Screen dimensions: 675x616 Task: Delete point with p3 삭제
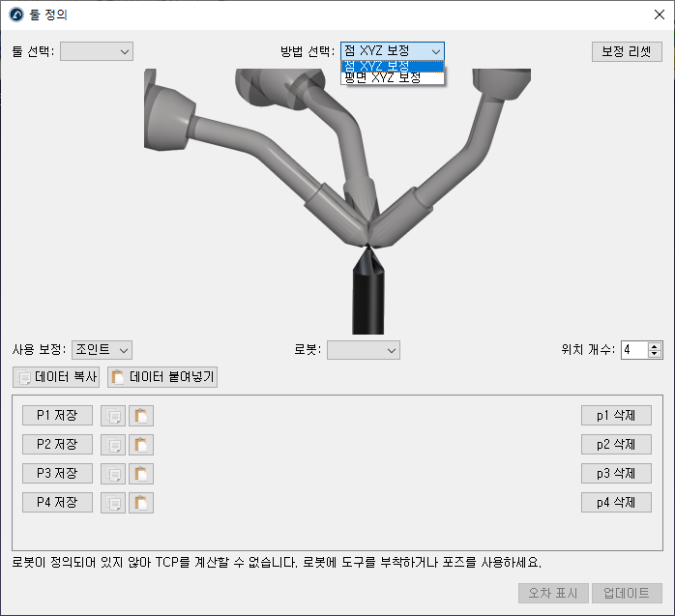tap(616, 474)
